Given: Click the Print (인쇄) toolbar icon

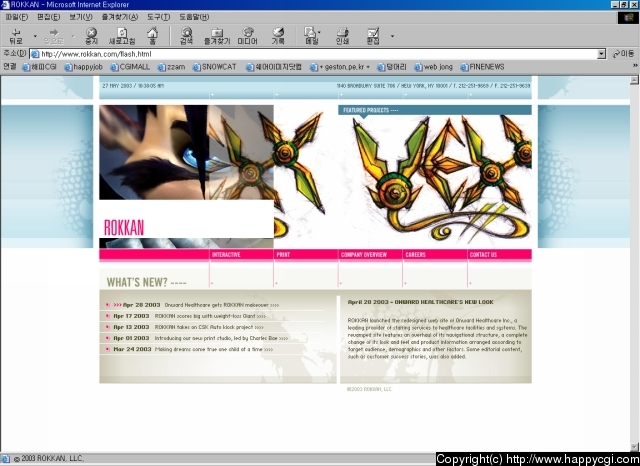Looking at the screenshot, I should click(342, 36).
